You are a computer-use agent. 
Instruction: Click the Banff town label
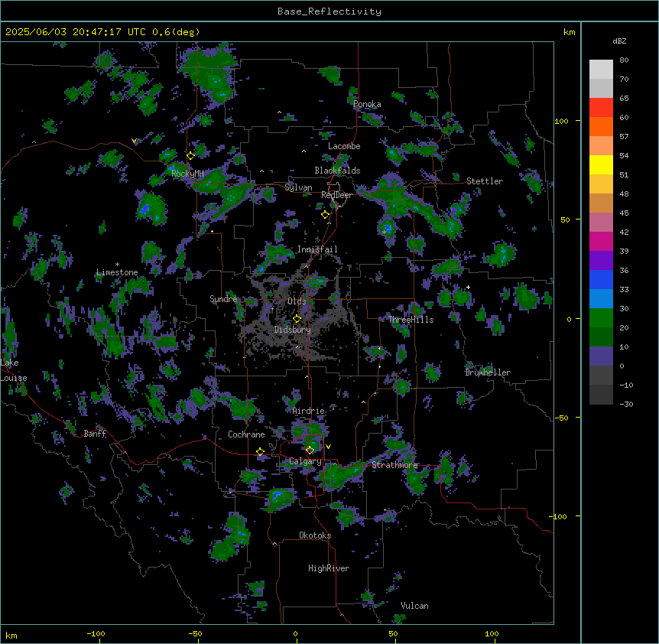coord(95,434)
